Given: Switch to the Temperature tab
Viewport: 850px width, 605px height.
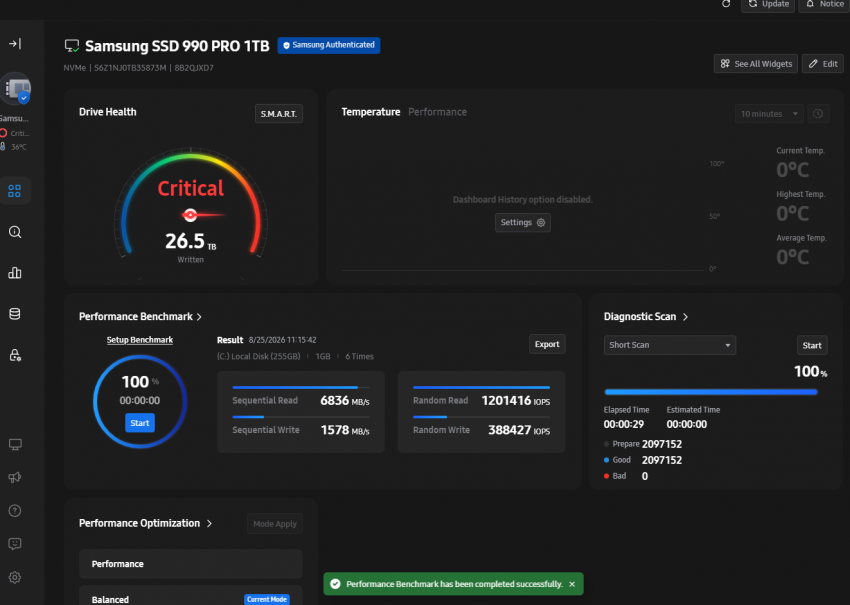Looking at the screenshot, I should (371, 112).
